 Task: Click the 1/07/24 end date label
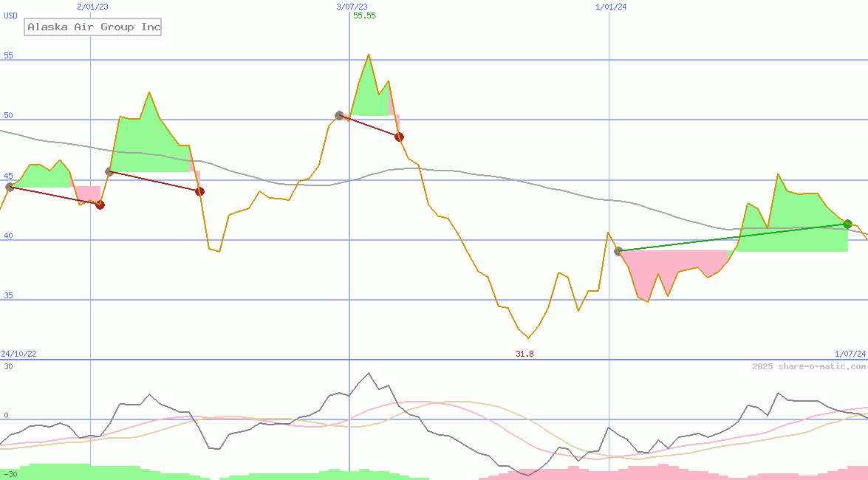[x=850, y=354]
